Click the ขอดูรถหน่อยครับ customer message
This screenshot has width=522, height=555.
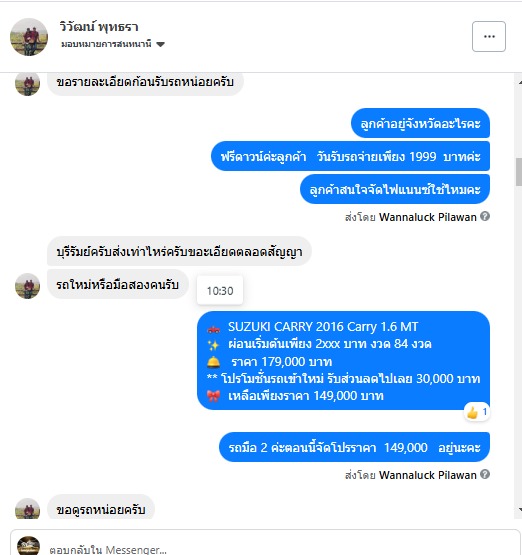coord(101,508)
